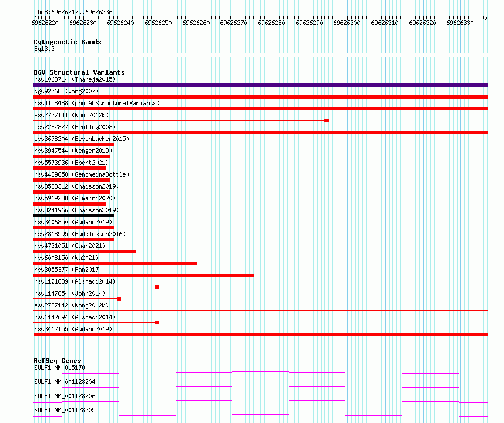Click the nsv4158488 (gnomADStructuralVariants) label
This screenshot has width=504, height=423.
pyautogui.click(x=97, y=103)
